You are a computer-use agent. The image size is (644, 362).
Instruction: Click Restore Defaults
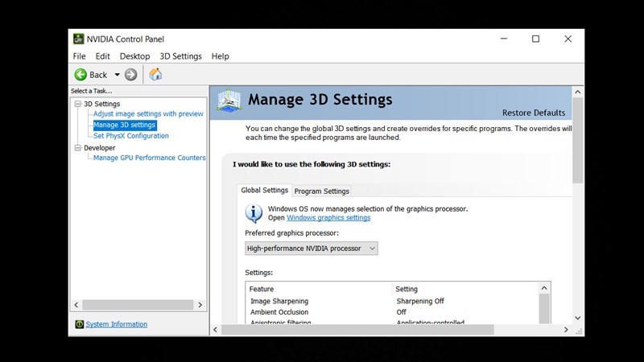point(534,113)
